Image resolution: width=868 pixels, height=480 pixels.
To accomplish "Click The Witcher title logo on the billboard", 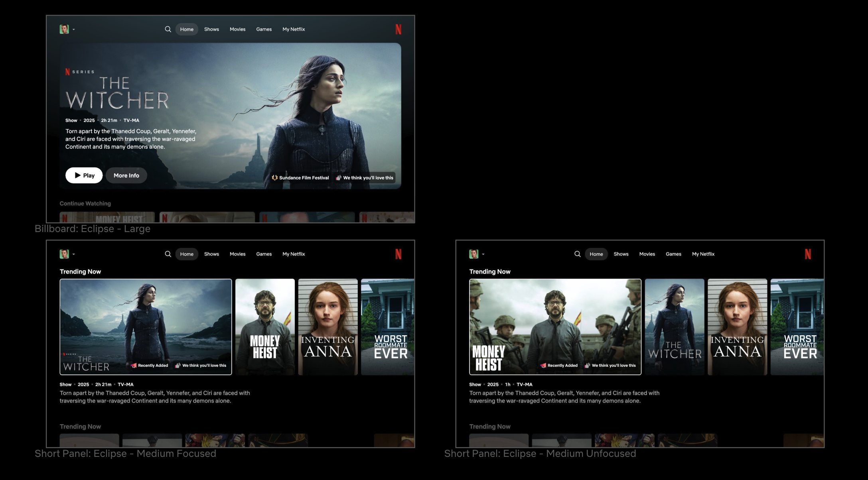I will pyautogui.click(x=117, y=93).
